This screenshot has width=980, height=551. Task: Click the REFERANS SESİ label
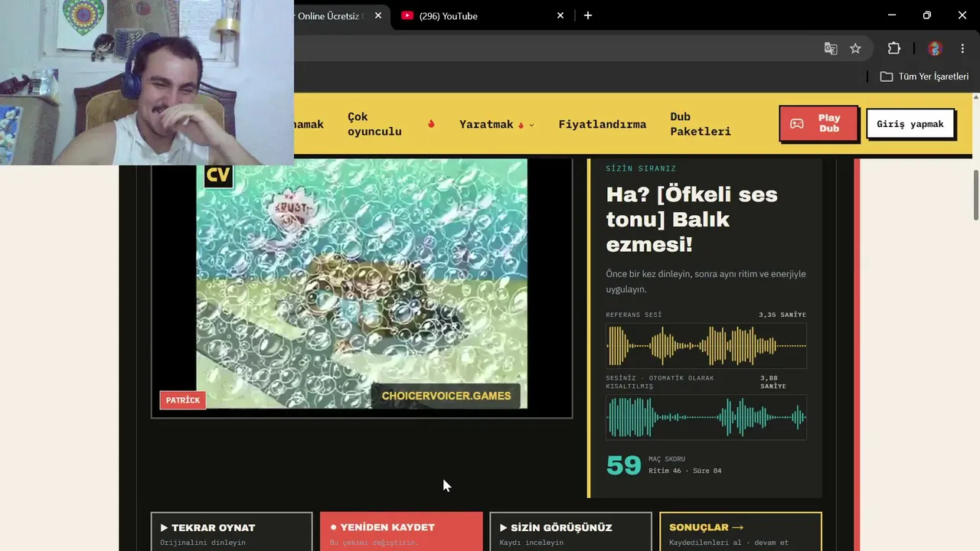coord(634,315)
